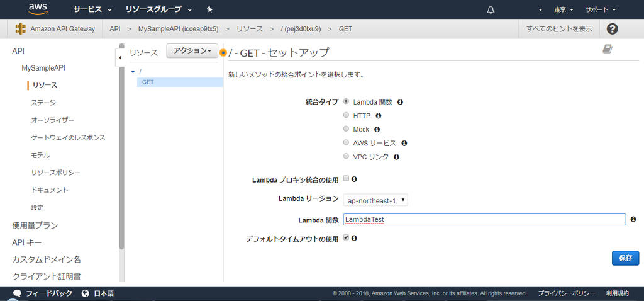
Task: Open the help question mark icon
Action: pyautogui.click(x=612, y=29)
